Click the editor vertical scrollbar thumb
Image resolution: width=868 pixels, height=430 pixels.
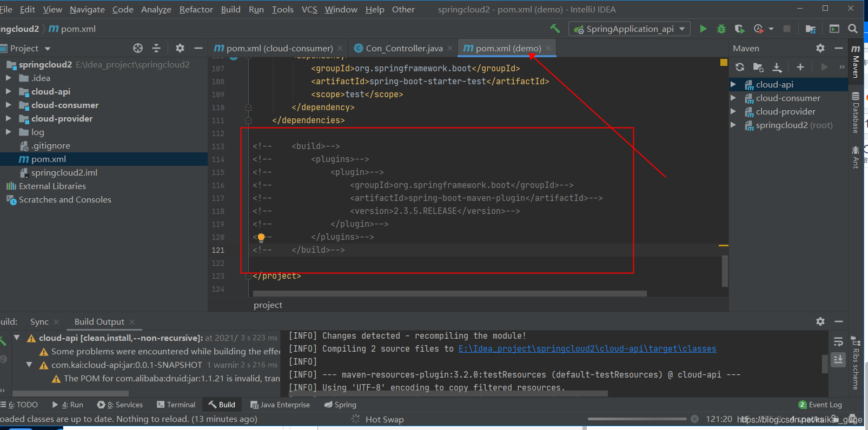point(725,271)
